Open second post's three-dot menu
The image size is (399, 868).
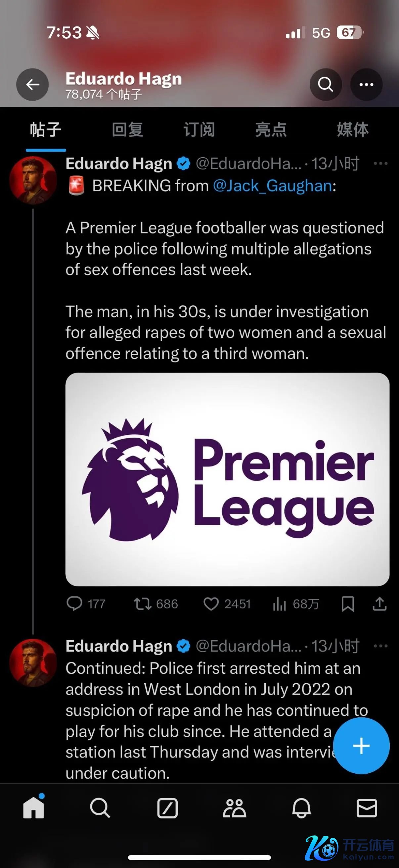[x=380, y=646]
